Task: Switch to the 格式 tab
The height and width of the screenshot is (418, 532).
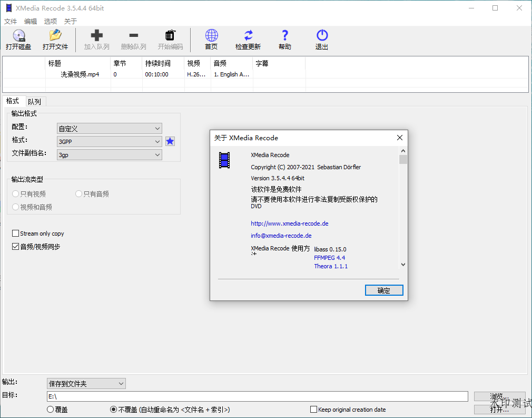Action: (x=13, y=101)
